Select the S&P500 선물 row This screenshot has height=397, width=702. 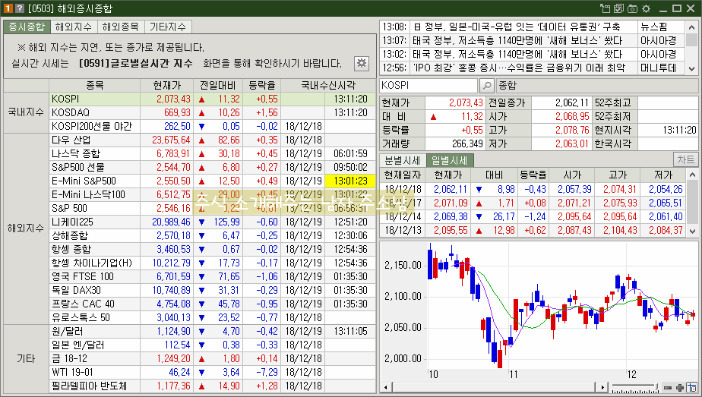coord(212,167)
